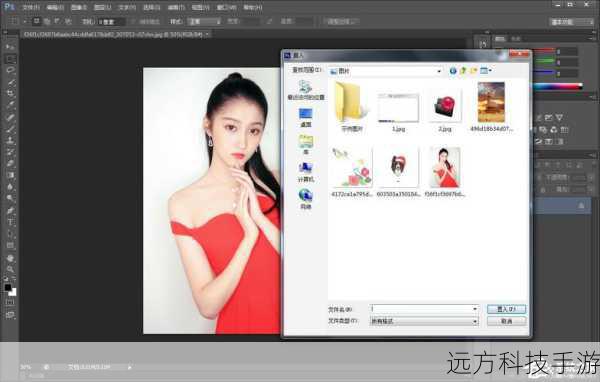Image resolution: width=600 pixels, height=382 pixels.
Task: Switch to the 色板 swatches tab
Action: coord(516,39)
